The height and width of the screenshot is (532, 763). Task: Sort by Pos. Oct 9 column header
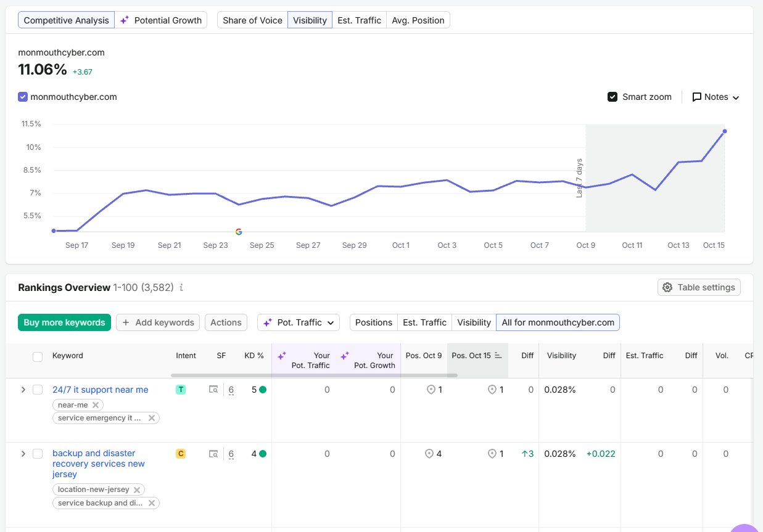[424, 356]
